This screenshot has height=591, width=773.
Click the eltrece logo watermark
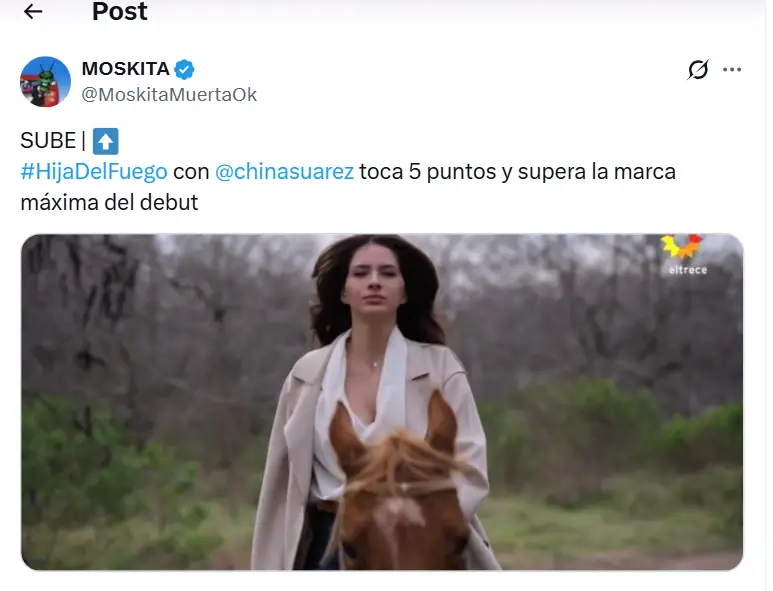click(x=684, y=254)
